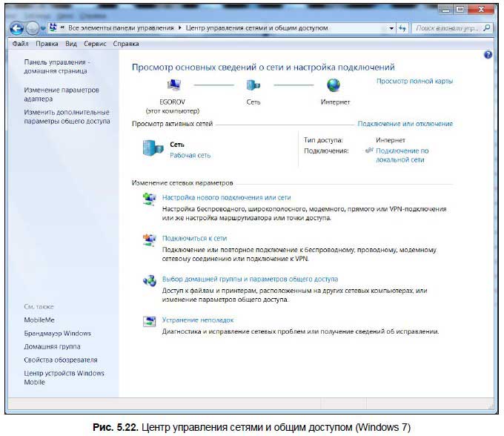The image size is (504, 436).
Task: Open the Вид menu
Action: point(71,44)
